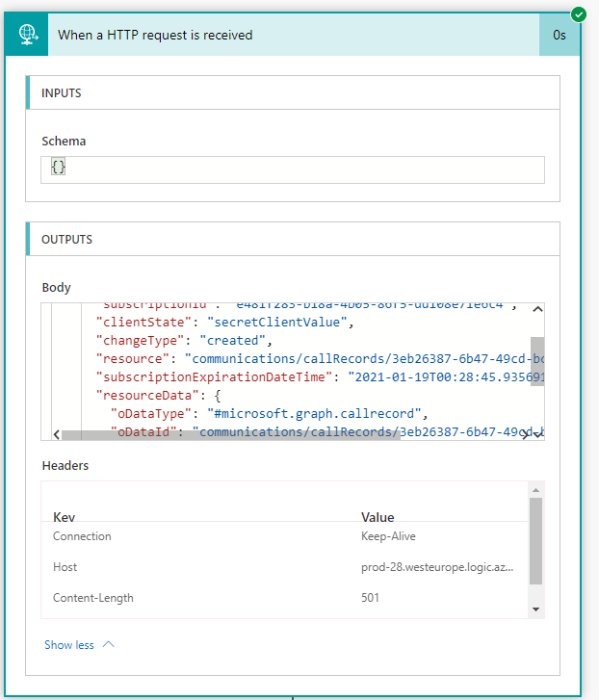Click the Body scroll up arrow
The image size is (599, 700).
[x=537, y=309]
